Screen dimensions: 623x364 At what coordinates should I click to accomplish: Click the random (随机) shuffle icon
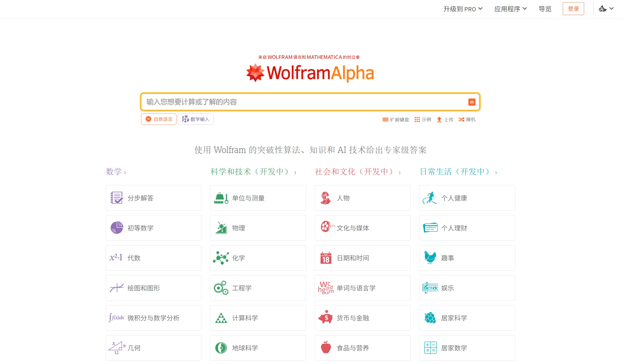461,120
